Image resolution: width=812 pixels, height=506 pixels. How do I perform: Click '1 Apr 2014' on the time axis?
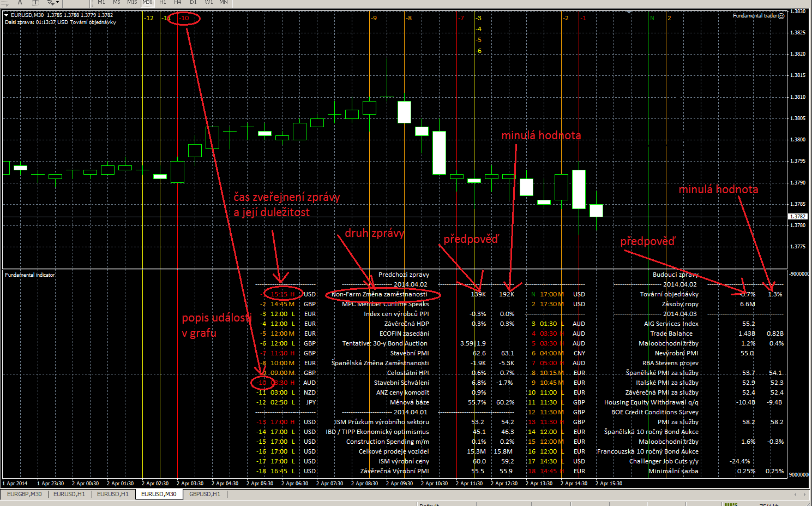tap(15, 484)
